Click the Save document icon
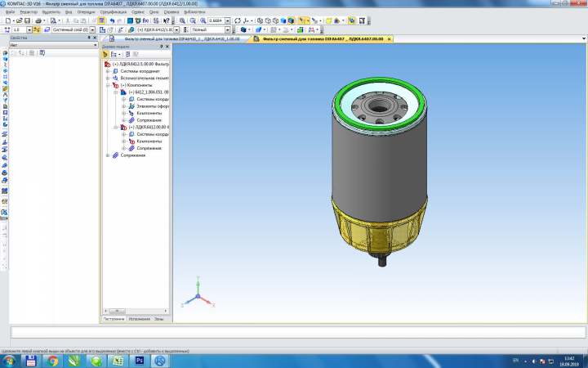This screenshot has width=588, height=368. click(27, 20)
